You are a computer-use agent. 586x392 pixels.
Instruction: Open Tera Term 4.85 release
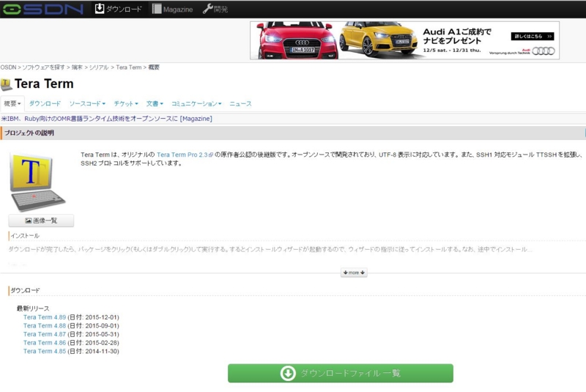coord(45,351)
